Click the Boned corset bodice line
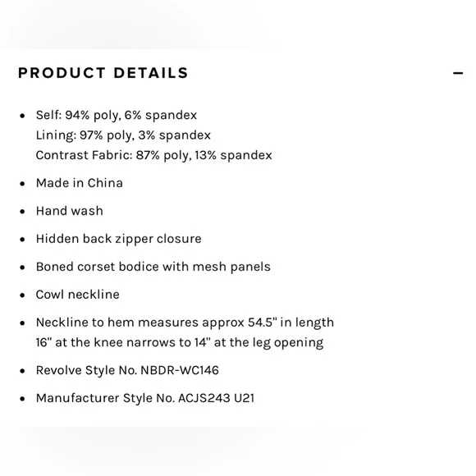Image resolution: width=476 pixels, height=476 pixels. pyautogui.click(x=153, y=267)
